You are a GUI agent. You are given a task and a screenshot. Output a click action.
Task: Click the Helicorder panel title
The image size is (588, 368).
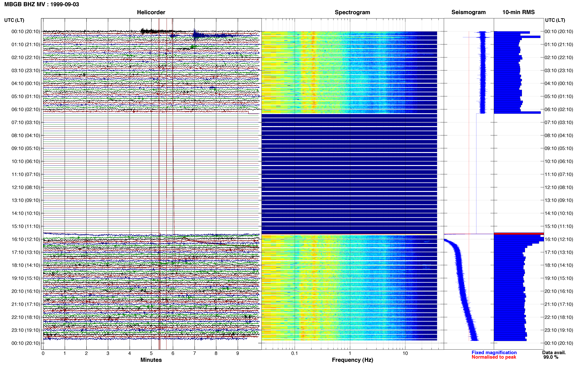pos(151,12)
